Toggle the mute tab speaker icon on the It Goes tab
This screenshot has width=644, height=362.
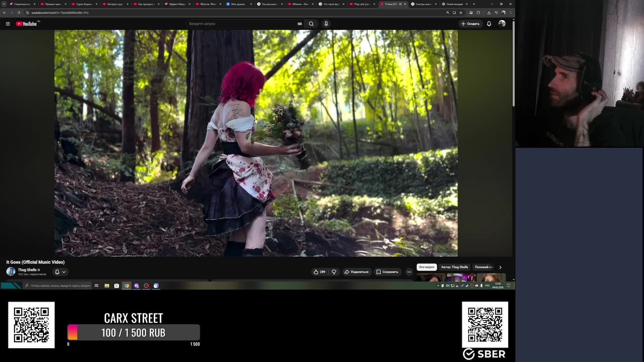click(x=400, y=4)
